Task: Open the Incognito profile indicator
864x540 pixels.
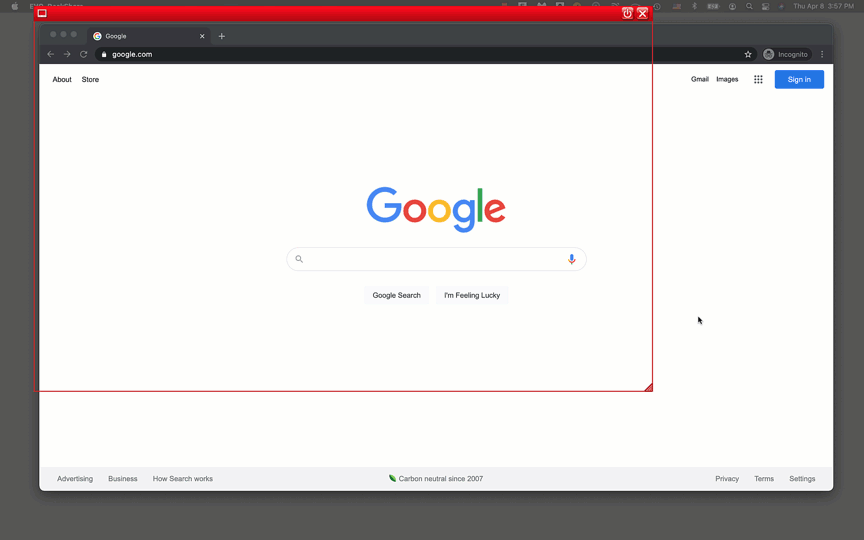Action: [x=786, y=54]
